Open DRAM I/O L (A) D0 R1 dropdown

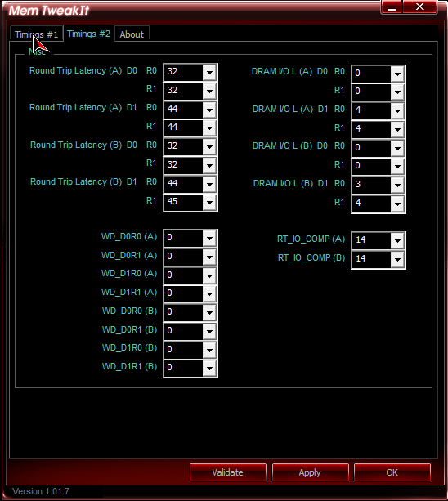397,92
